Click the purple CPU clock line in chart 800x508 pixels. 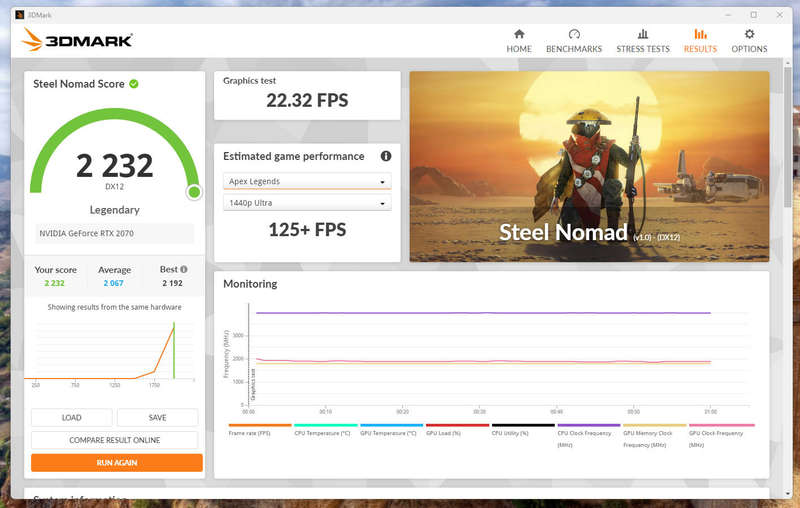(483, 313)
